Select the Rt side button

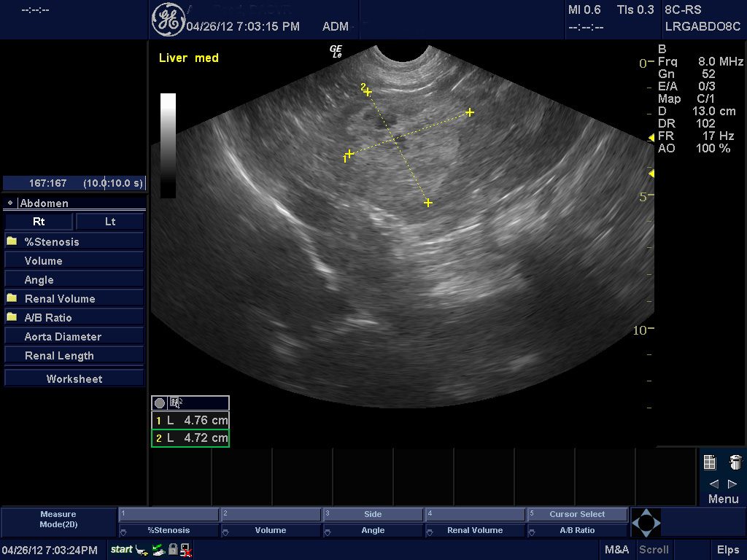coord(39,222)
